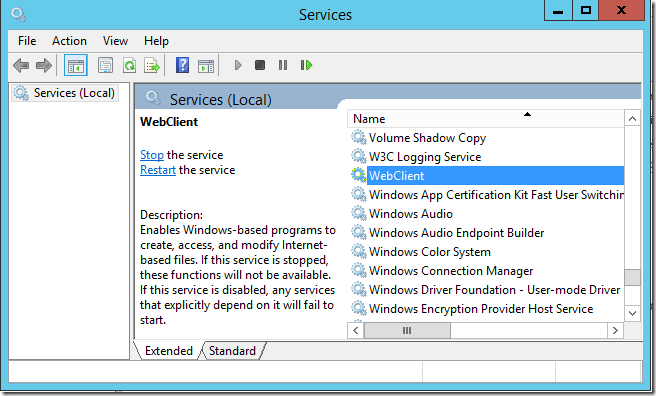
Task: Click gear icon in the Services (Local) header
Action: [153, 98]
